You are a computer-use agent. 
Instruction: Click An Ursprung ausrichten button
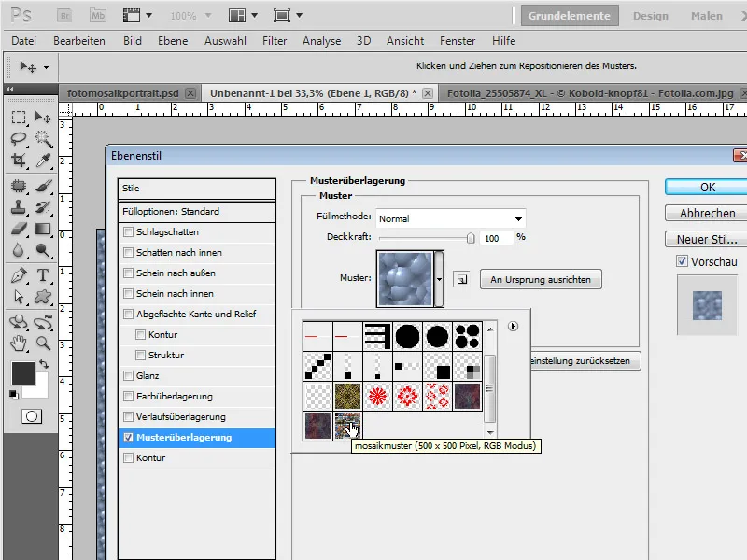[x=541, y=279]
